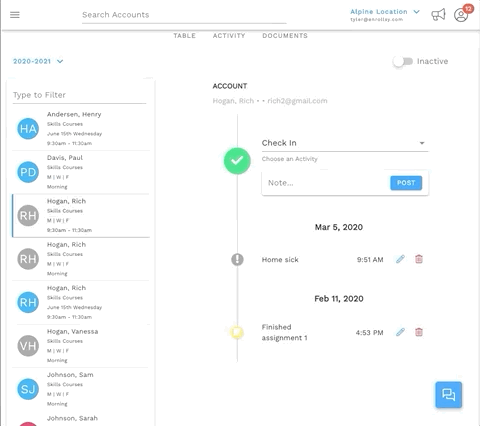
Task: Click the green check-in checkmark circle
Action: (x=237, y=161)
